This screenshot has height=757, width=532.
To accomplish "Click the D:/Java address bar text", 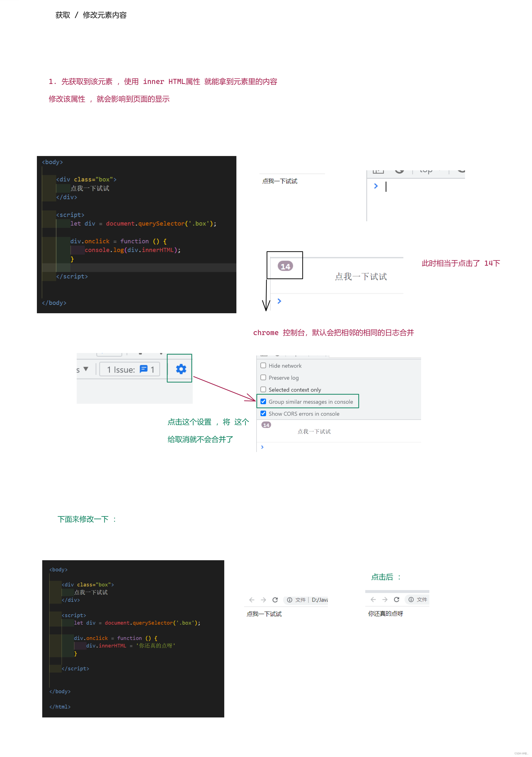I will click(x=320, y=600).
